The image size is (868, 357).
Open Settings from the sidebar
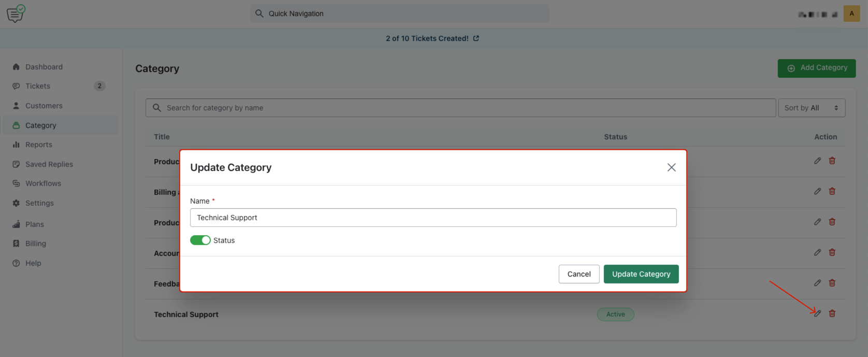39,203
